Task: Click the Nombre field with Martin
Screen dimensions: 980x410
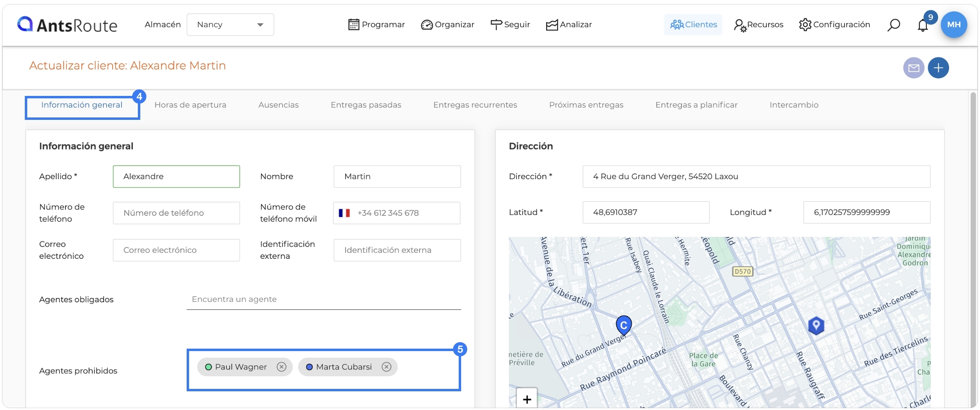Action: pos(397,176)
